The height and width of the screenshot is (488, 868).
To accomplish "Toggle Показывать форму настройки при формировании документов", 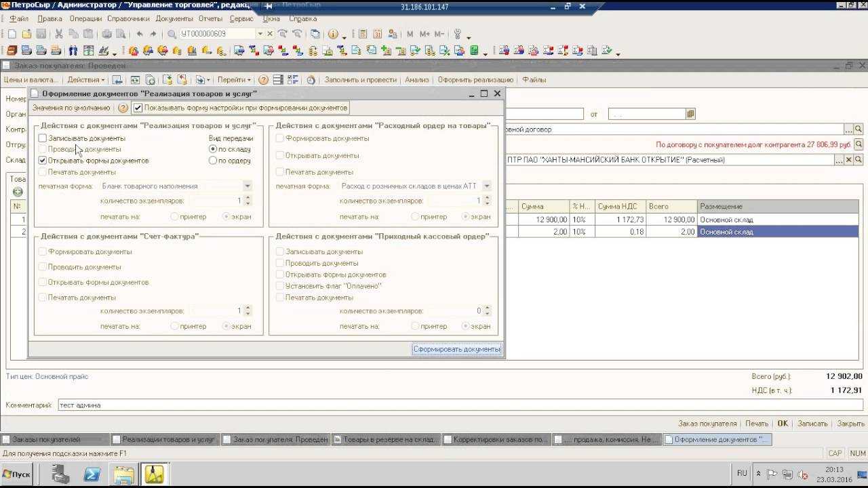I will click(x=138, y=108).
